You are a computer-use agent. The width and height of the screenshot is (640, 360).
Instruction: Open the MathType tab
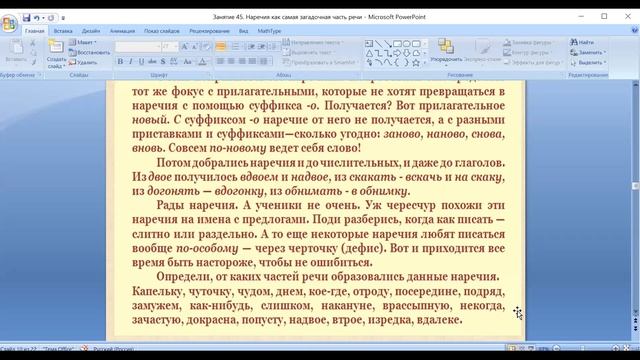coord(269,31)
